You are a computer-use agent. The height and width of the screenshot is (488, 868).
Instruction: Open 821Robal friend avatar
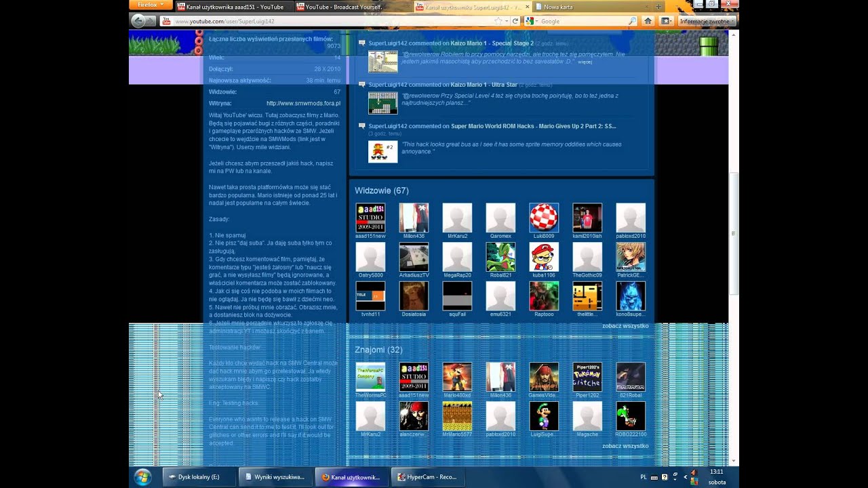point(631,377)
